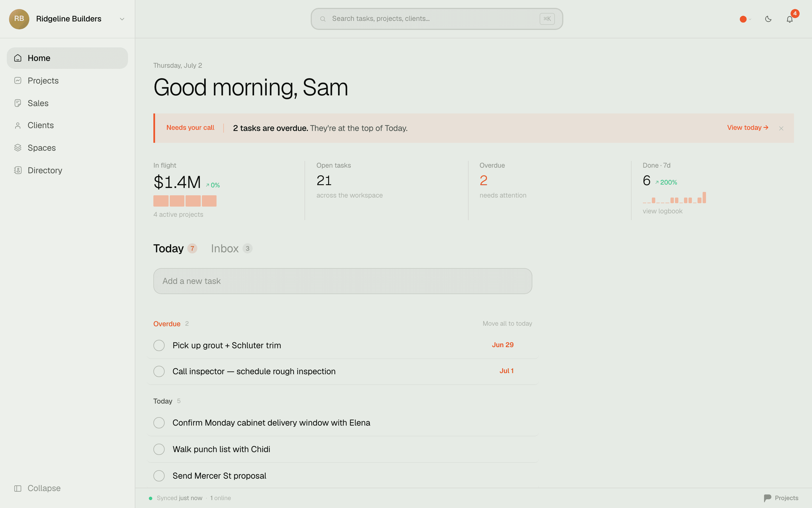Click the last active project bar
This screenshot has width=812, height=508.
[209, 201]
